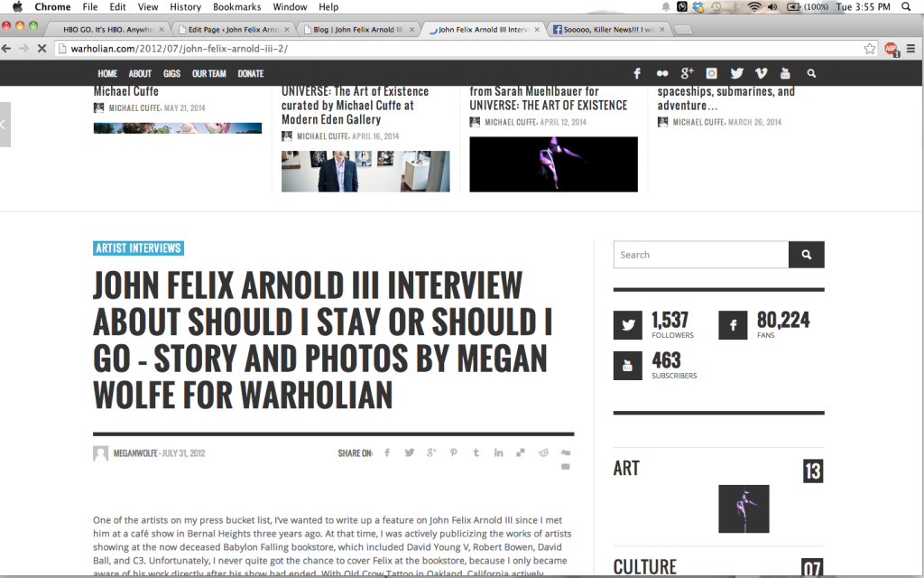Open the Vimeo icon in navigation bar
924x578 pixels.
(762, 74)
